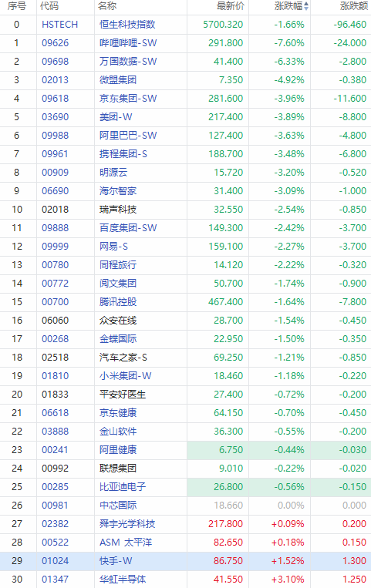Select stock code 00700
Viewport: 371px width, 588px height.
click(x=56, y=302)
